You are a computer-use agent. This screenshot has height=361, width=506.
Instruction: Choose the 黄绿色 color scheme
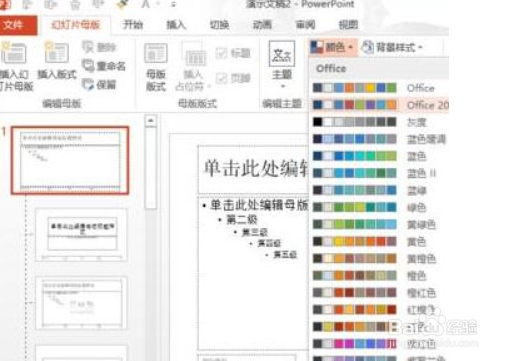point(380,224)
